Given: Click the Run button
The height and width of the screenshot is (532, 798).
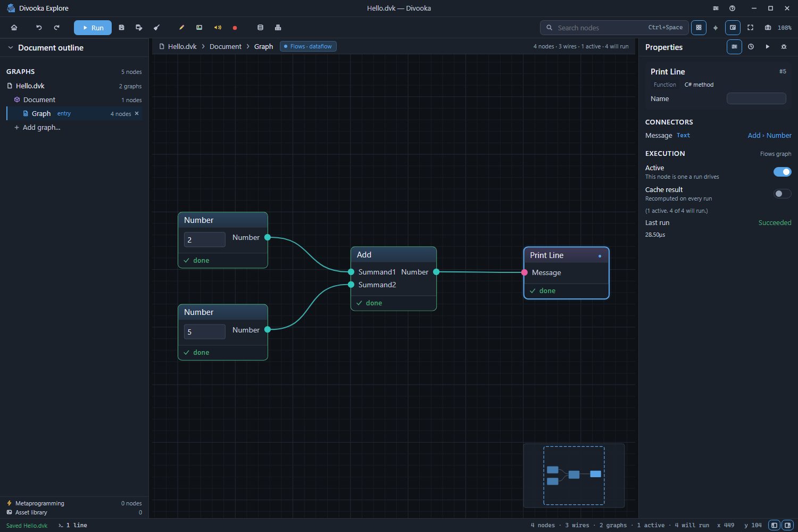Looking at the screenshot, I should [93, 28].
